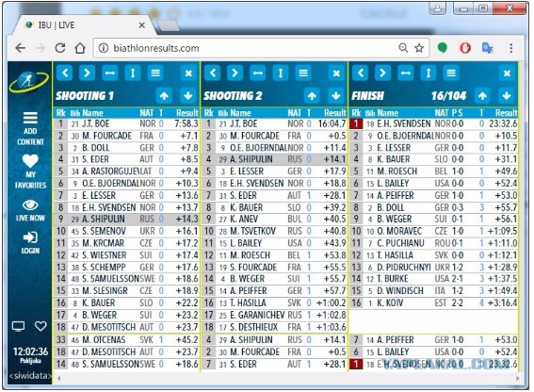Open Shooting 2 panel list menu

point(303,73)
